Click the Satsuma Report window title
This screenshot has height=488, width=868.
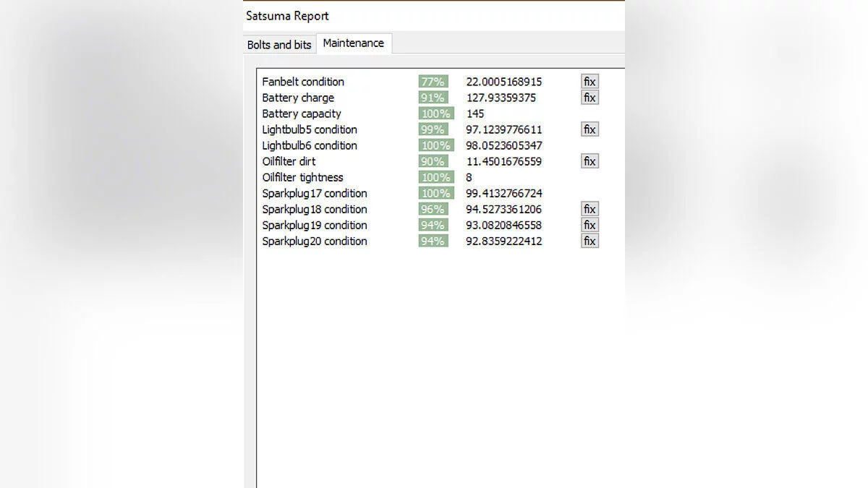click(x=287, y=15)
